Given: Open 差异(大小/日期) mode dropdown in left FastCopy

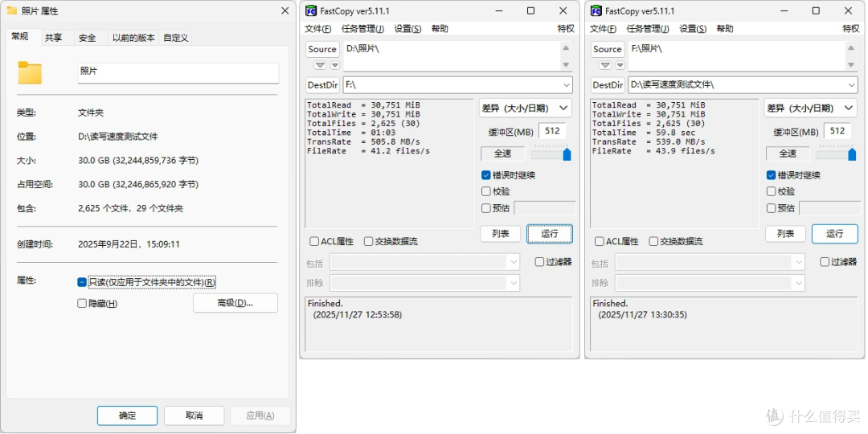Looking at the screenshot, I should tap(525, 108).
